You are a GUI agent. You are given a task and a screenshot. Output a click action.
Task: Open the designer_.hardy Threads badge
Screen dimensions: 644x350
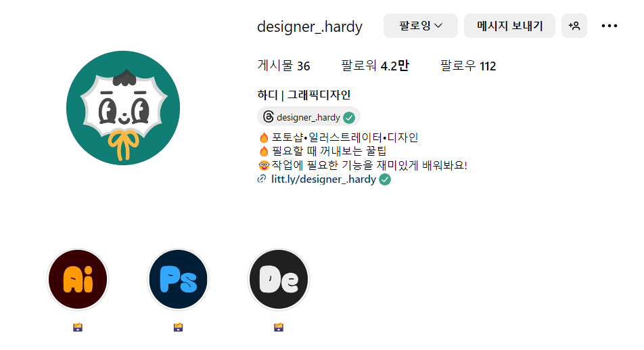coord(308,117)
